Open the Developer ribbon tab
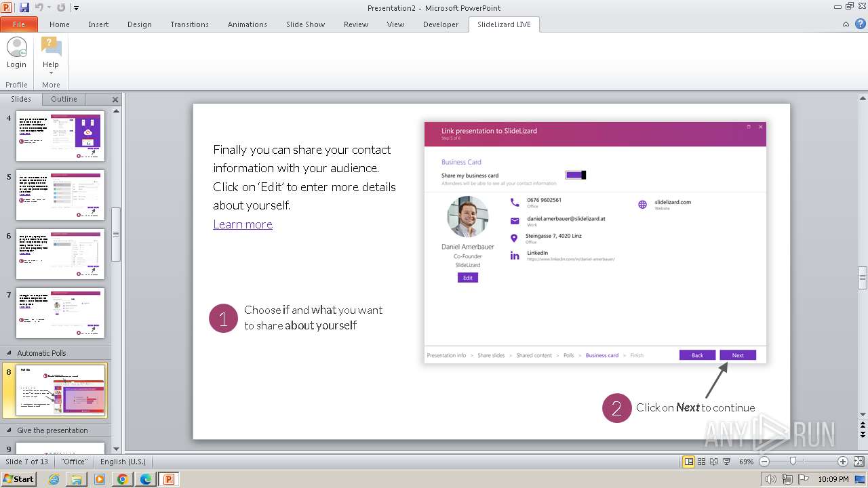The image size is (868, 488). point(441,24)
